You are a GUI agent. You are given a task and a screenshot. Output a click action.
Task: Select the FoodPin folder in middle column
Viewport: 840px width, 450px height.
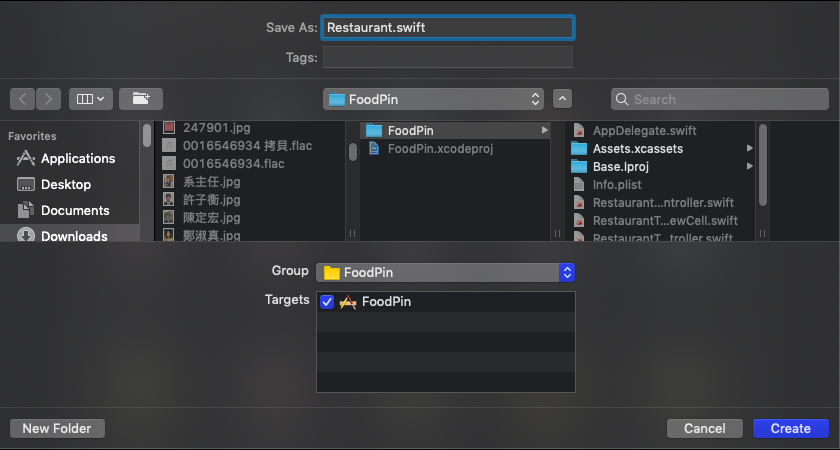pos(410,130)
